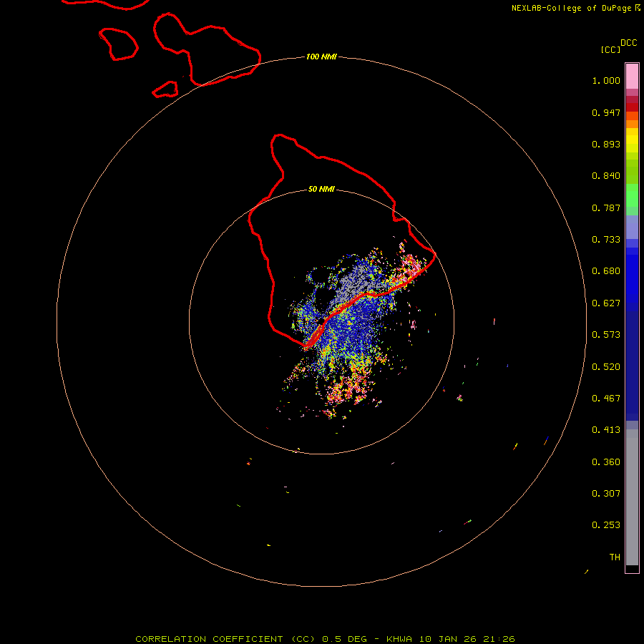Click the [CC] units label
The image size is (644, 644).
point(611,49)
